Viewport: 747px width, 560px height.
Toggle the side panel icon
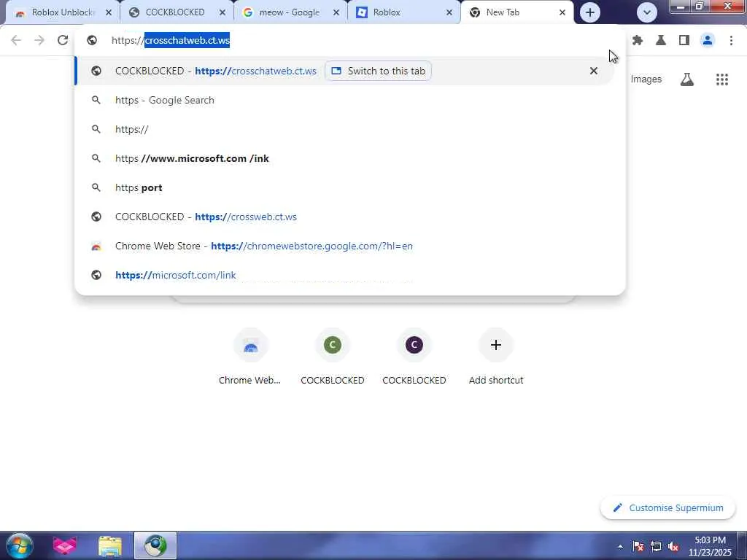tap(684, 41)
